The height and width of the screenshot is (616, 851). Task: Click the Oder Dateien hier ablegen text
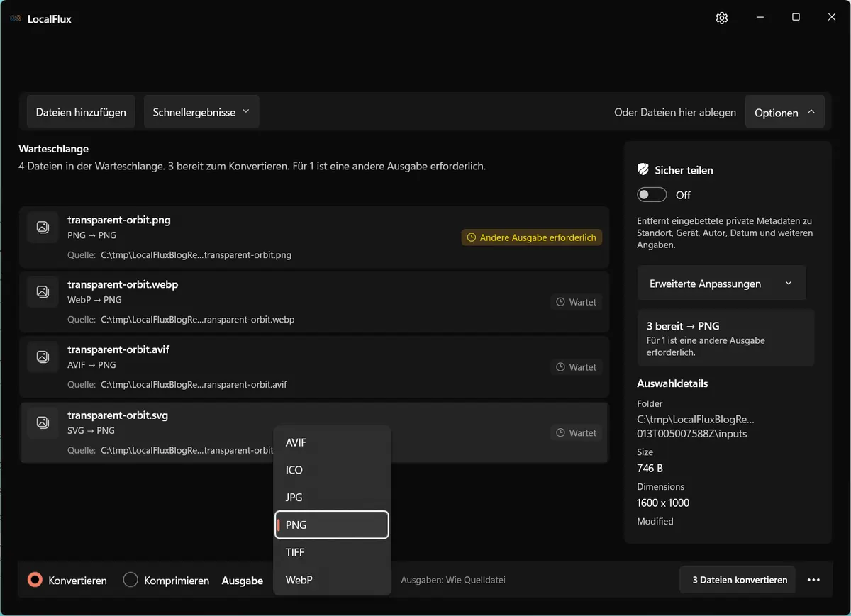[675, 112]
